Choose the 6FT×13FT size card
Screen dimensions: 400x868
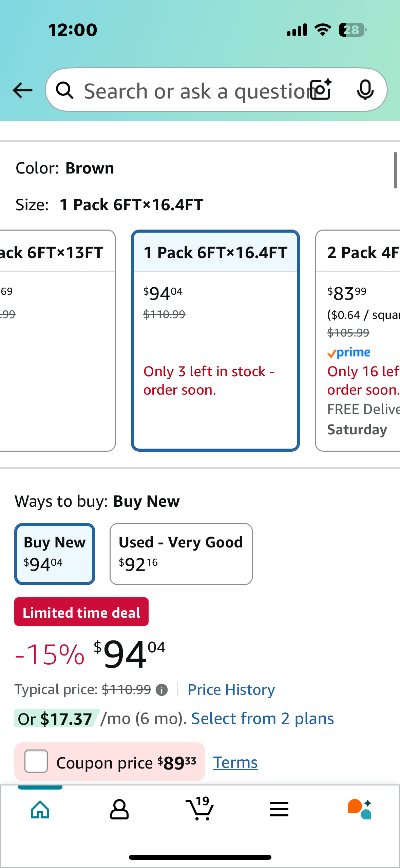click(57, 341)
